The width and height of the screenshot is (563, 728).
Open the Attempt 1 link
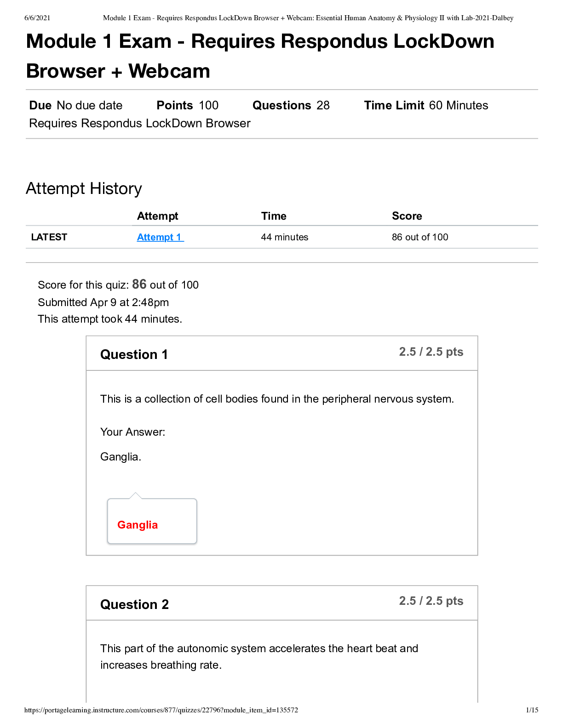[x=160, y=237]
